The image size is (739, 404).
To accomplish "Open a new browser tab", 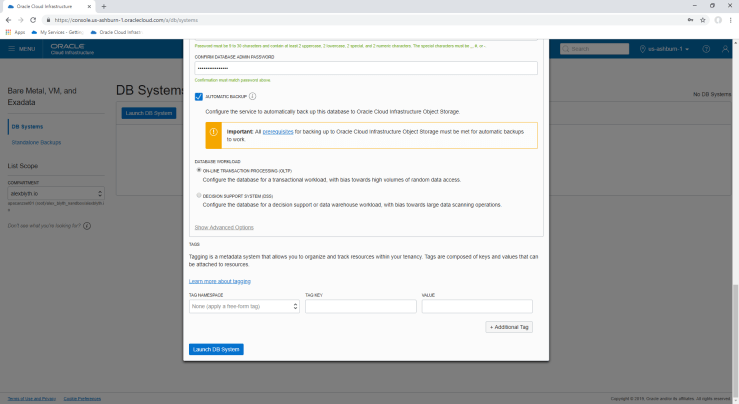I will coord(104,6).
